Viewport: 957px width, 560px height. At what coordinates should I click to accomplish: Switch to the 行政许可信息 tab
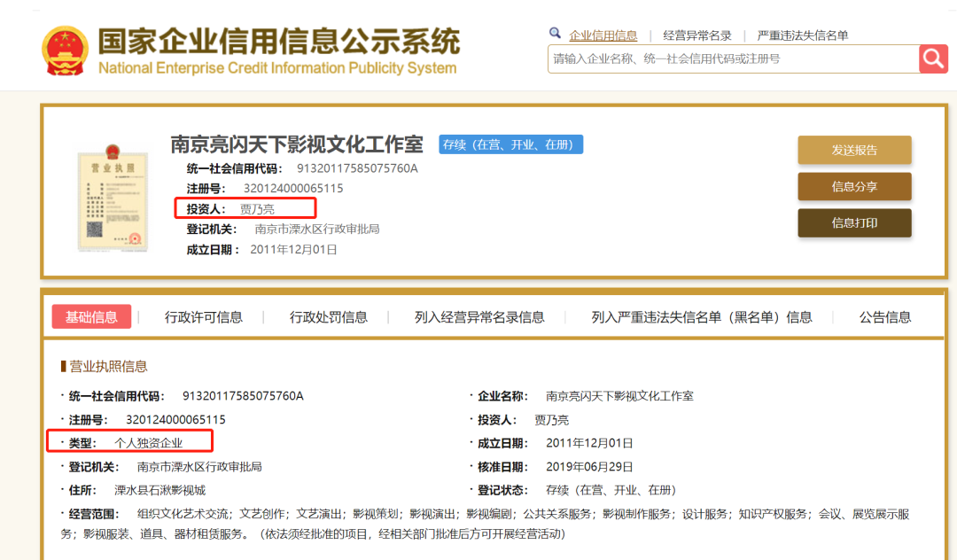click(x=204, y=317)
